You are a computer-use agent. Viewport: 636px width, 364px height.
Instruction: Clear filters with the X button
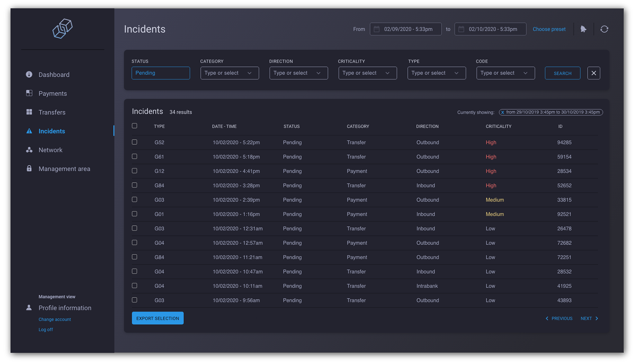[594, 73]
